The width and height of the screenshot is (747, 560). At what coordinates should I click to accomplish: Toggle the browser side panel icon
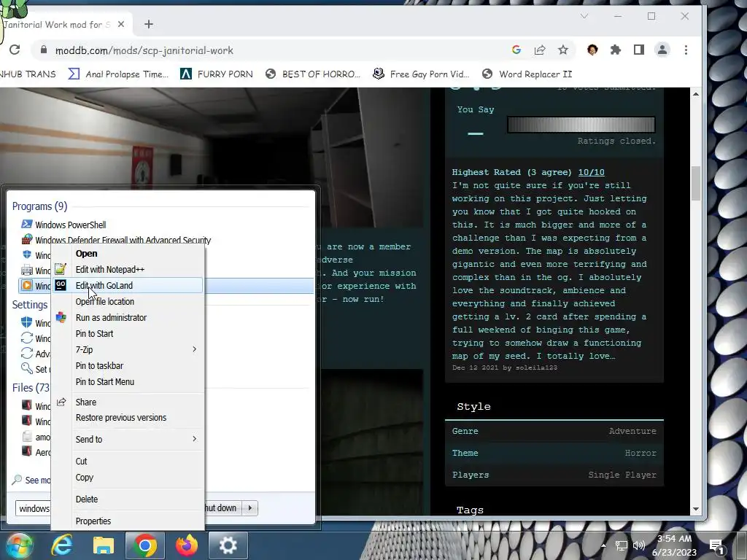pyautogui.click(x=639, y=50)
